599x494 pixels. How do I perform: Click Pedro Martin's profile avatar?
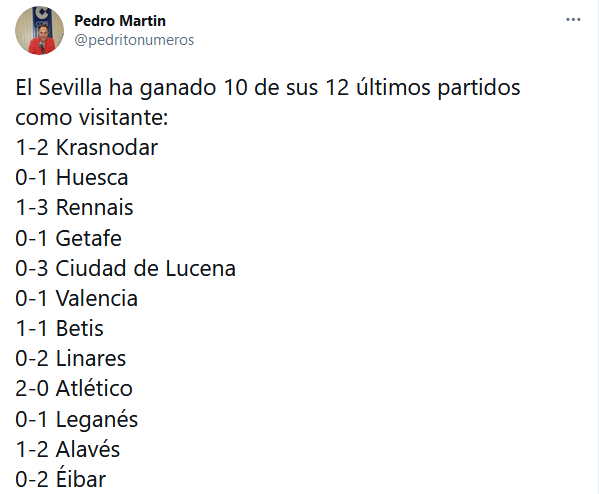[39, 31]
